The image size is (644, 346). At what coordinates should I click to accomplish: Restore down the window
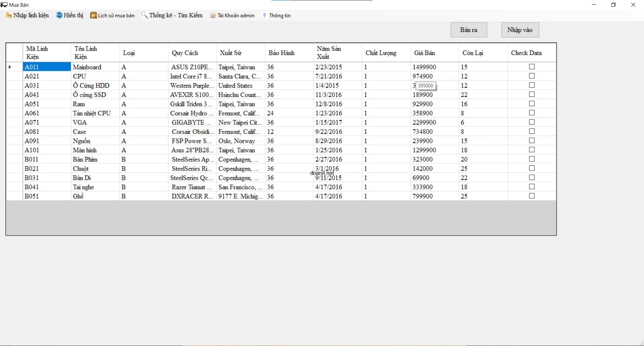click(613, 5)
